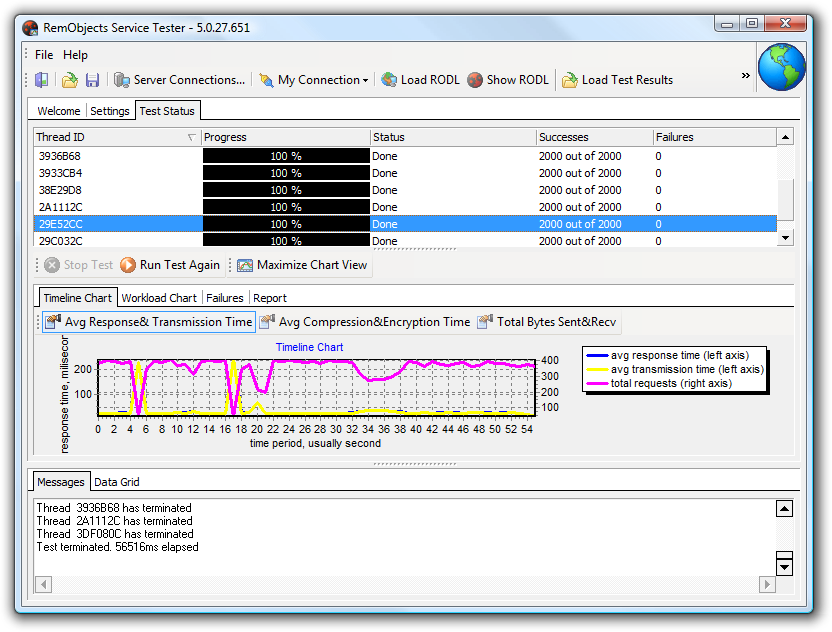The width and height of the screenshot is (832, 632).
Task: Click Successes value for thread 2A1112C
Action: point(580,207)
